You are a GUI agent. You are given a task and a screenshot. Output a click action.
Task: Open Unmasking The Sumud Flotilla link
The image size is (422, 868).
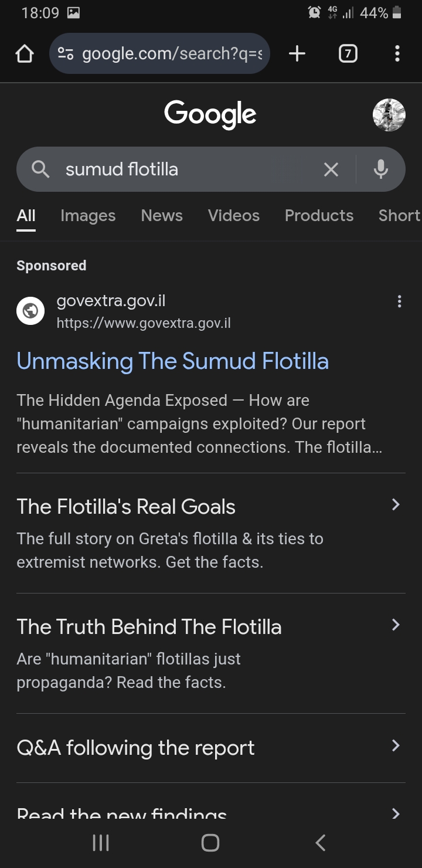click(x=172, y=361)
